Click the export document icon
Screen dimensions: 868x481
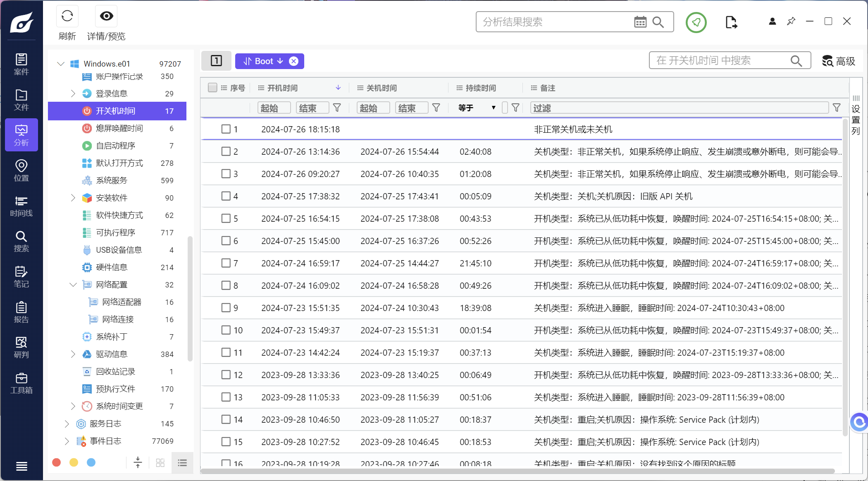(x=731, y=22)
